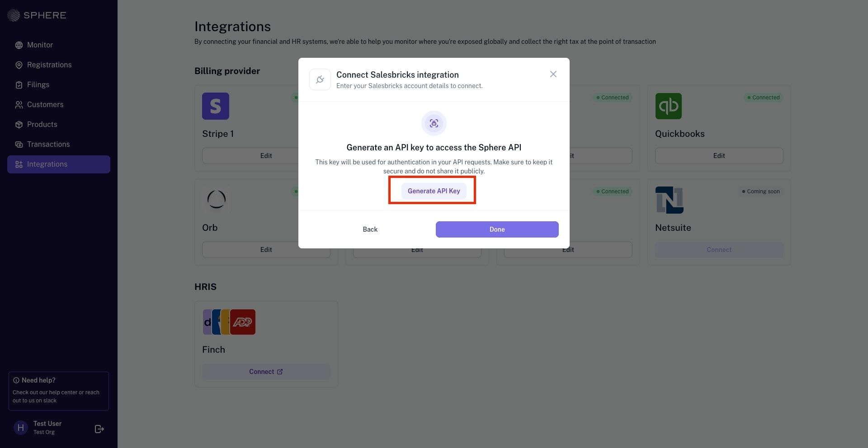
Task: Click the Test User avatar
Action: (x=21, y=428)
